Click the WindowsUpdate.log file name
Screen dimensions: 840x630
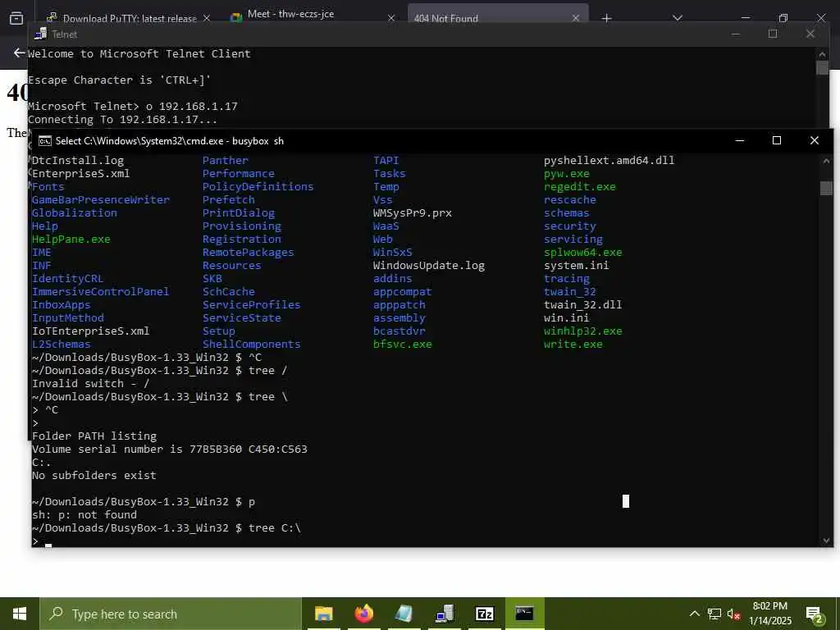[x=429, y=266]
